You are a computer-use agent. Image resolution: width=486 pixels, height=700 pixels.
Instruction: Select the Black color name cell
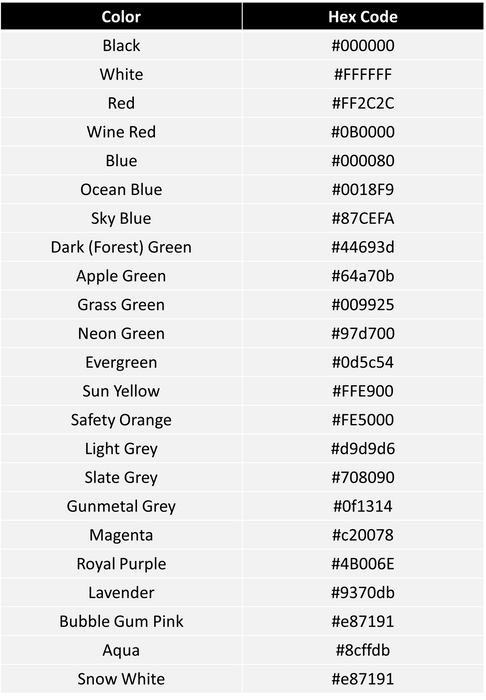[x=121, y=45]
